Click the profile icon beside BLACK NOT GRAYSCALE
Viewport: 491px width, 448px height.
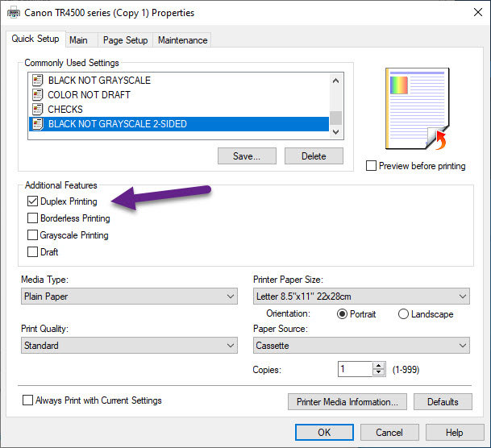[x=38, y=81]
